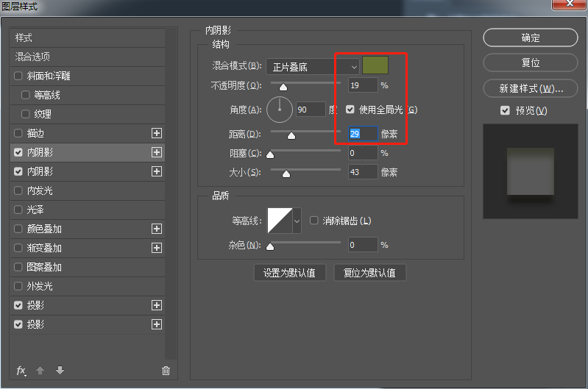Screen dimensions: 588x389
Task: Click the 不透明度 value field showing 19
Action: 363,85
